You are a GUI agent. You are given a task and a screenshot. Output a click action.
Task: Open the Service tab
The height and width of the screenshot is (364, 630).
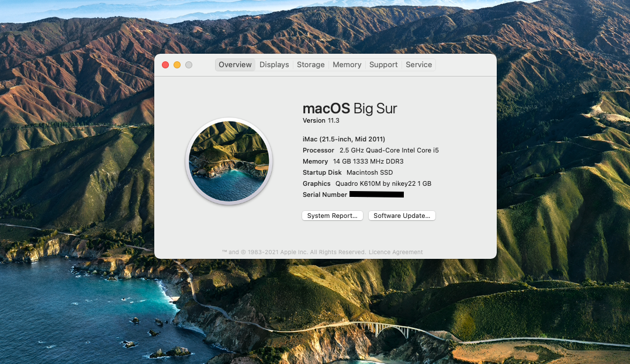tap(418, 65)
